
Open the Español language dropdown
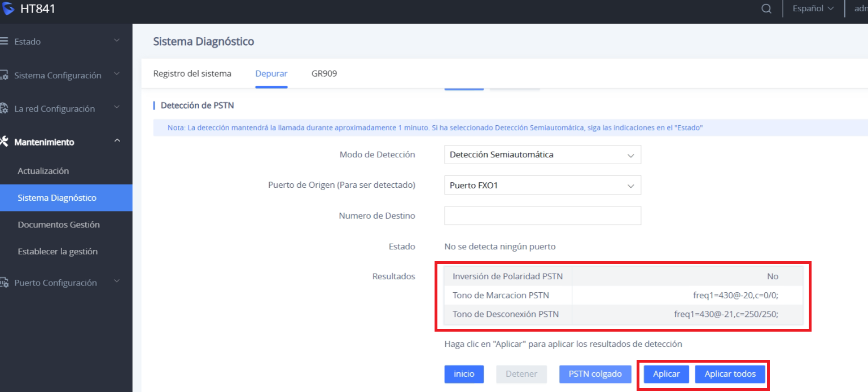(x=813, y=9)
